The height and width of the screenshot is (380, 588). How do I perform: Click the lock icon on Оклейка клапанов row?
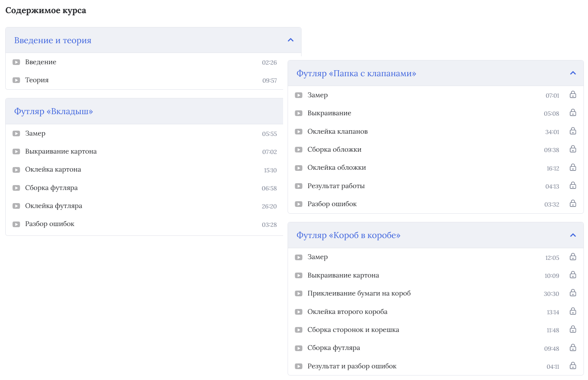tap(573, 131)
